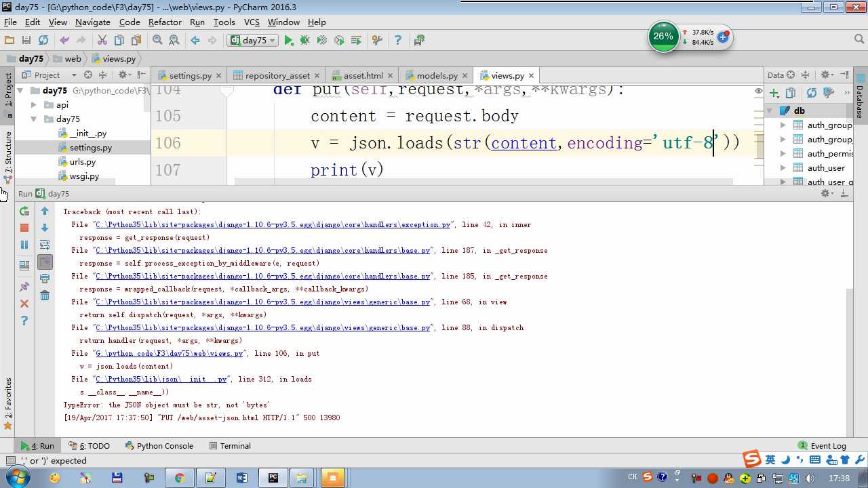Open the Settings wrench icon

coord(377,41)
